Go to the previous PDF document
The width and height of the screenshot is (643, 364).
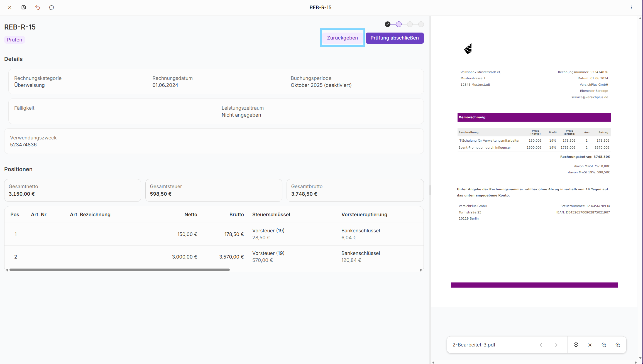tap(541, 345)
